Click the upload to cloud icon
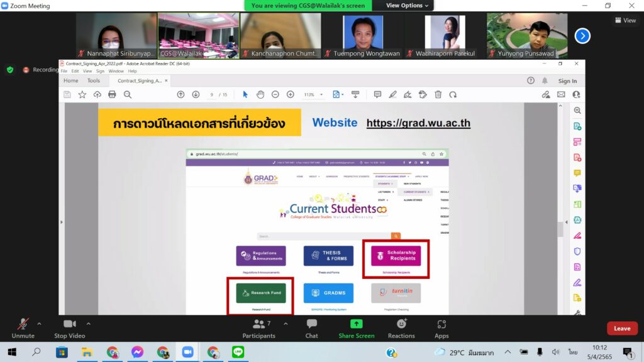The width and height of the screenshot is (644, 362). coord(97,95)
